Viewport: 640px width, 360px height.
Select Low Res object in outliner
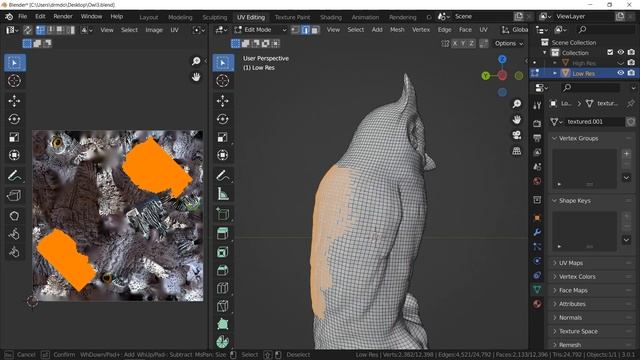[584, 73]
